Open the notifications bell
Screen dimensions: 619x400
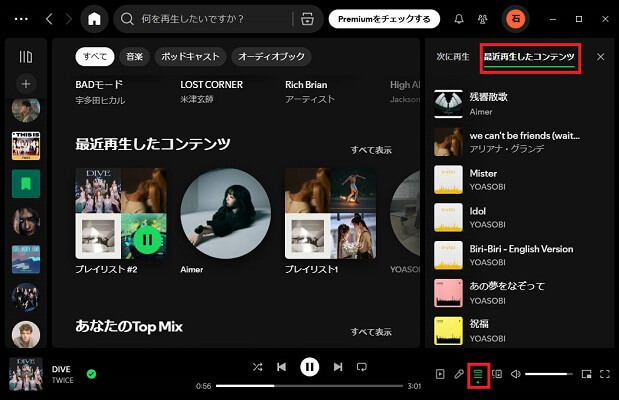pos(459,19)
